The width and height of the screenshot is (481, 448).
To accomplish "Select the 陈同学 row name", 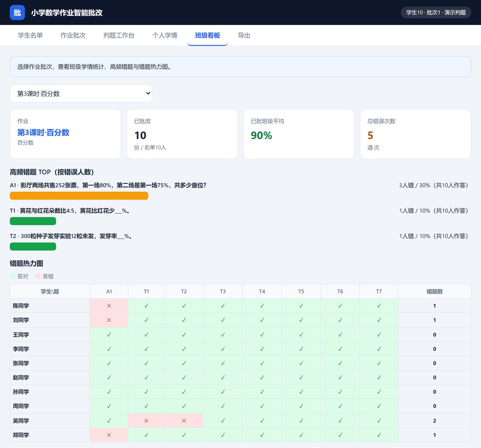I will pyautogui.click(x=21, y=306).
